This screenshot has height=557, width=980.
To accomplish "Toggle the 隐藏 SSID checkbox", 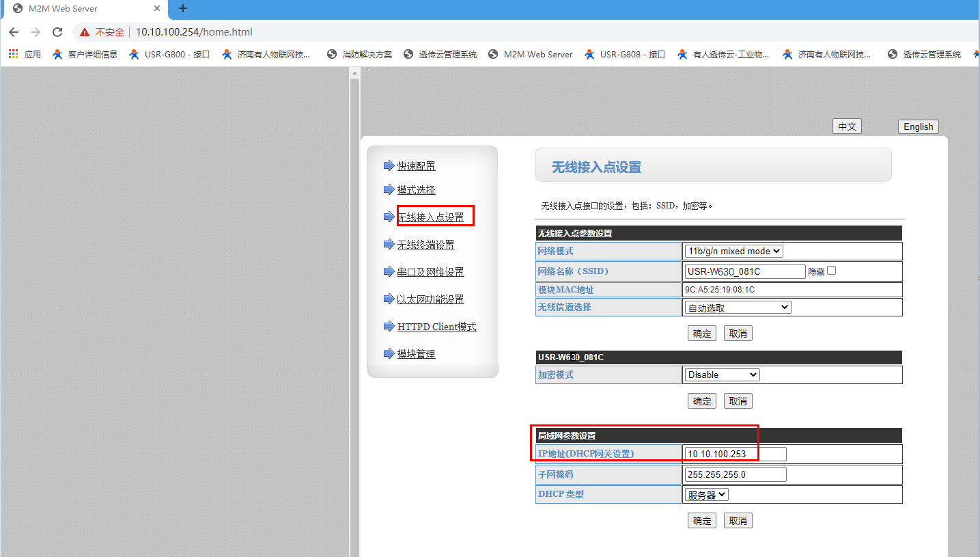I will [x=831, y=271].
